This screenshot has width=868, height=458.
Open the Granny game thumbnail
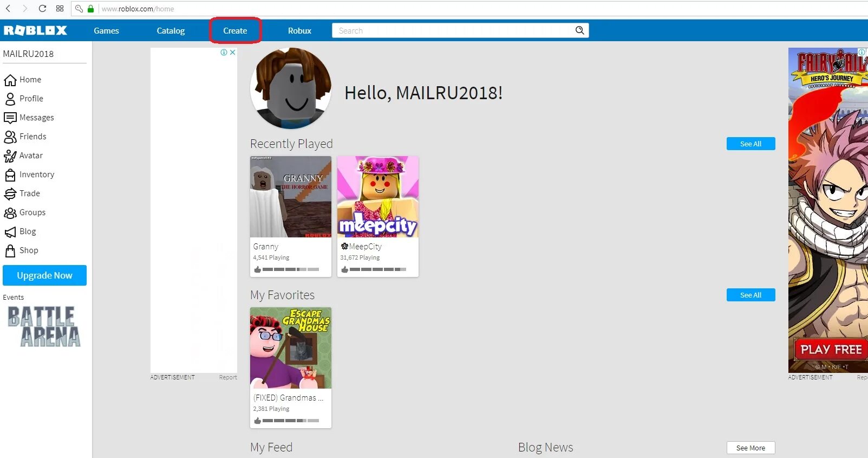pyautogui.click(x=291, y=197)
